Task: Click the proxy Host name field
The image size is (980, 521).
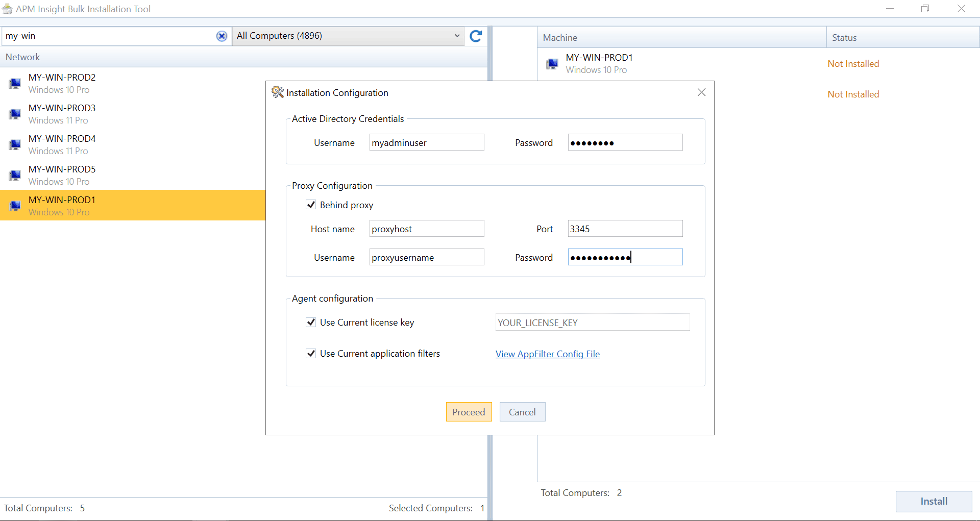Action: [427, 228]
